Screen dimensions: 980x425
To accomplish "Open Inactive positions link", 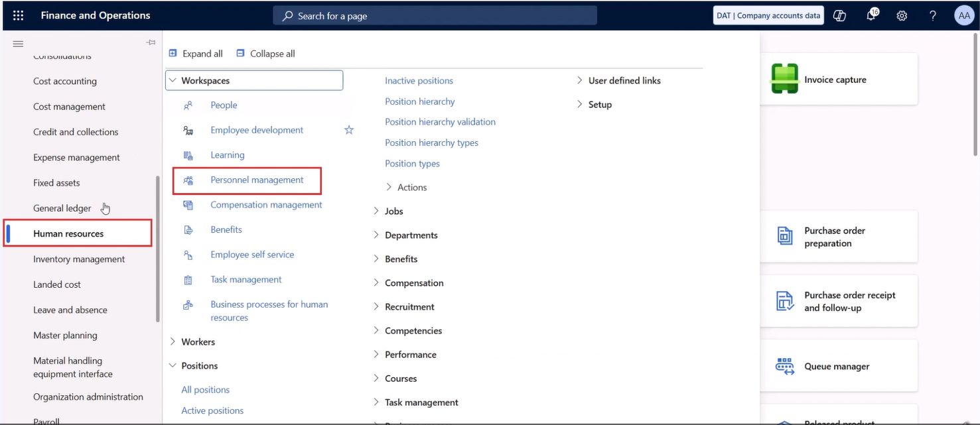I will (419, 80).
